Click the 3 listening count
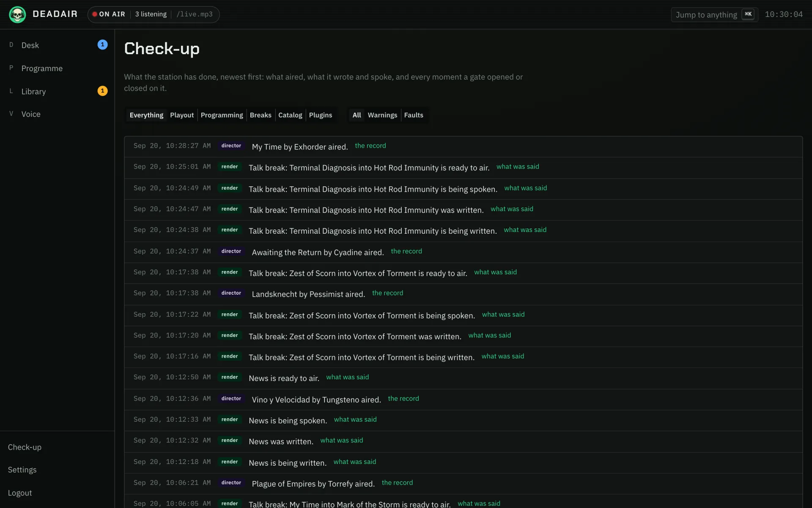Viewport: 812px width, 508px height. pos(151,14)
